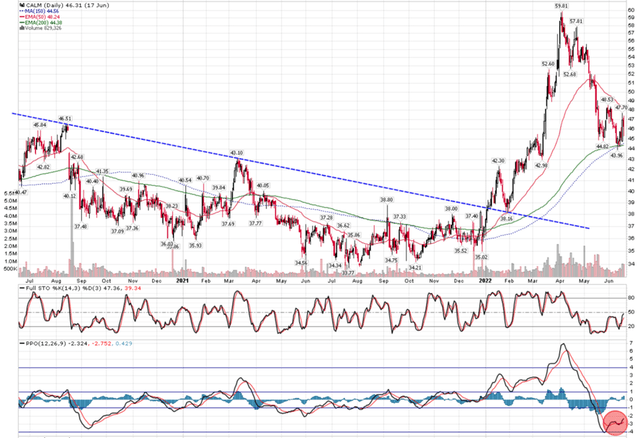Click the 40.05 price label
Viewport: 640px width, 438px height.
click(263, 185)
